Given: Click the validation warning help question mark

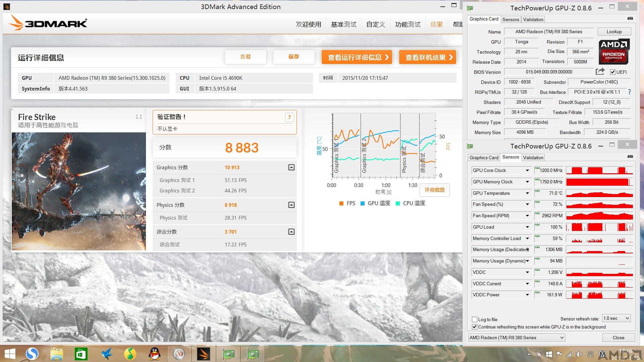Looking at the screenshot, I should 289,117.
